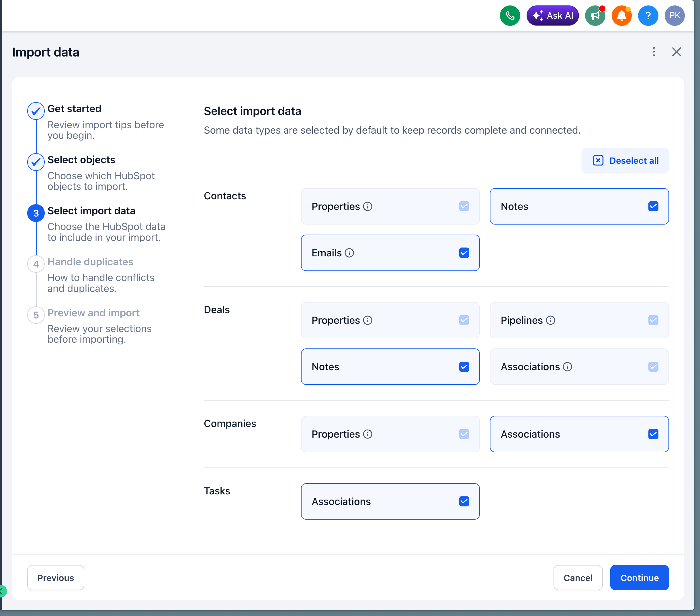Click the Select objects checkmark circle
The width and height of the screenshot is (700, 616).
tap(36, 162)
